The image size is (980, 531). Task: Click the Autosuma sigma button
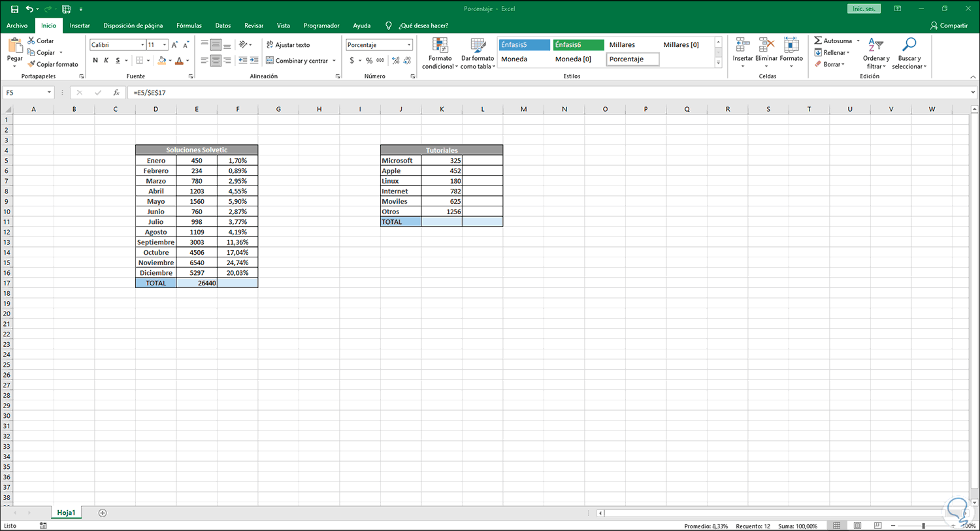coord(833,40)
